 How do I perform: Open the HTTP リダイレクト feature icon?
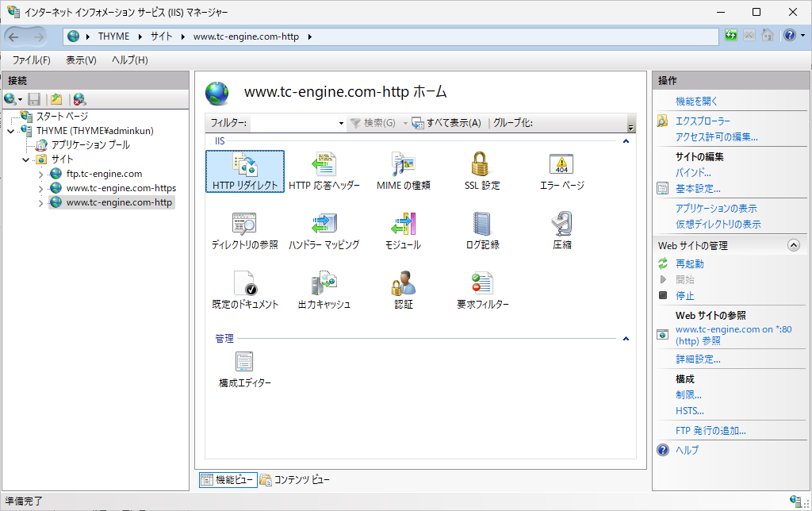[x=245, y=171]
